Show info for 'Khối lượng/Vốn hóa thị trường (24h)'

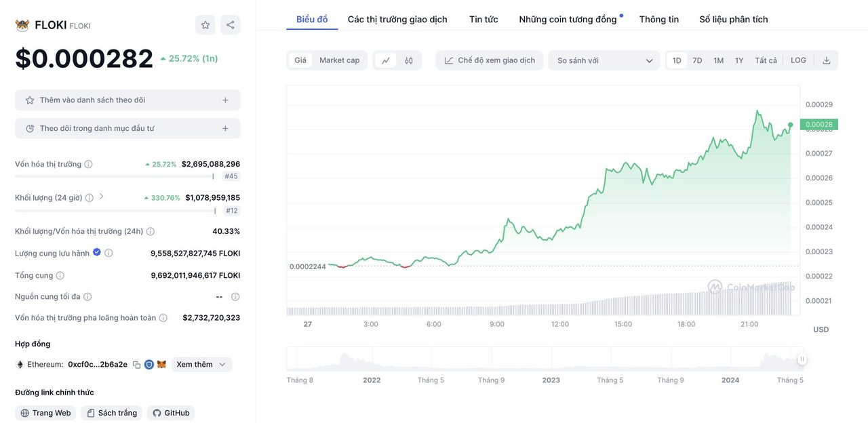click(151, 231)
